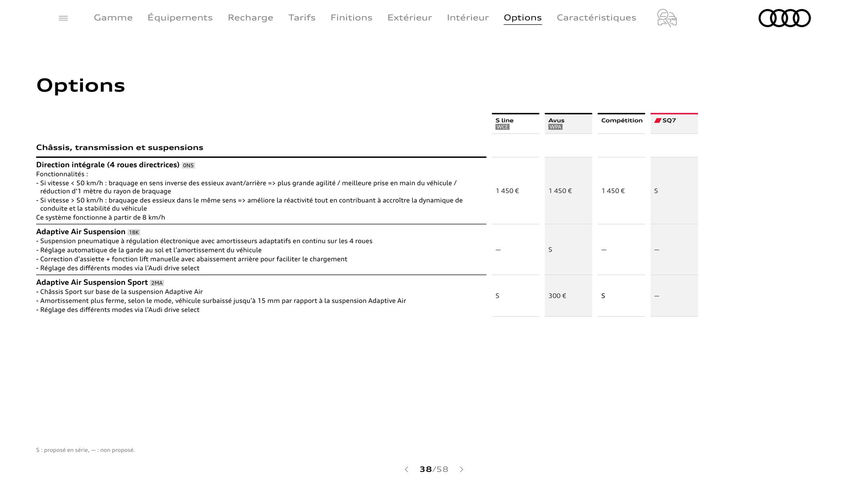Open the Gamme tab
Screen dimensions: 868x488
tap(113, 17)
